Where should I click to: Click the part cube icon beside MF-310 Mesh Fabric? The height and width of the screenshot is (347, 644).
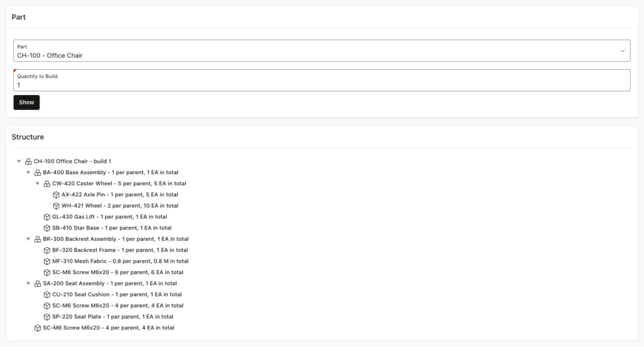pos(47,261)
